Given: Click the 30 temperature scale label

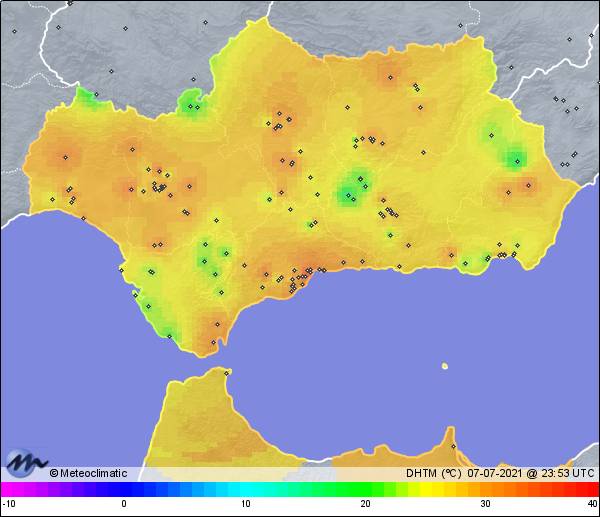Looking at the screenshot, I should [x=485, y=504].
